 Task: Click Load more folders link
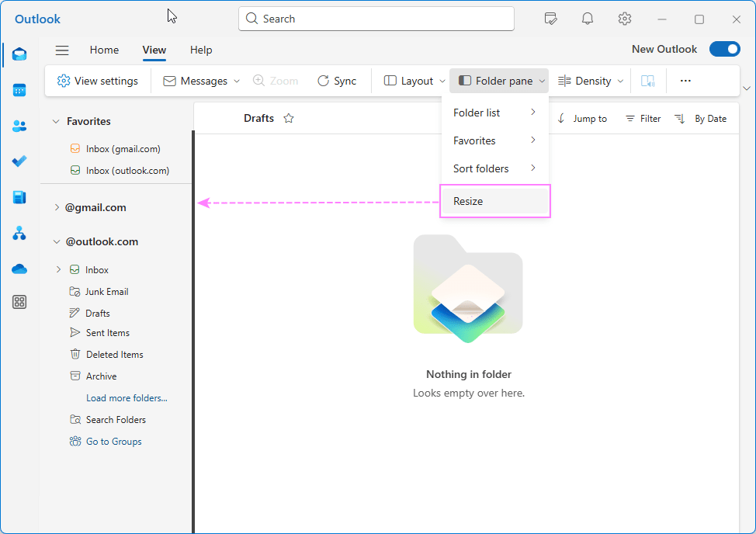pos(127,398)
